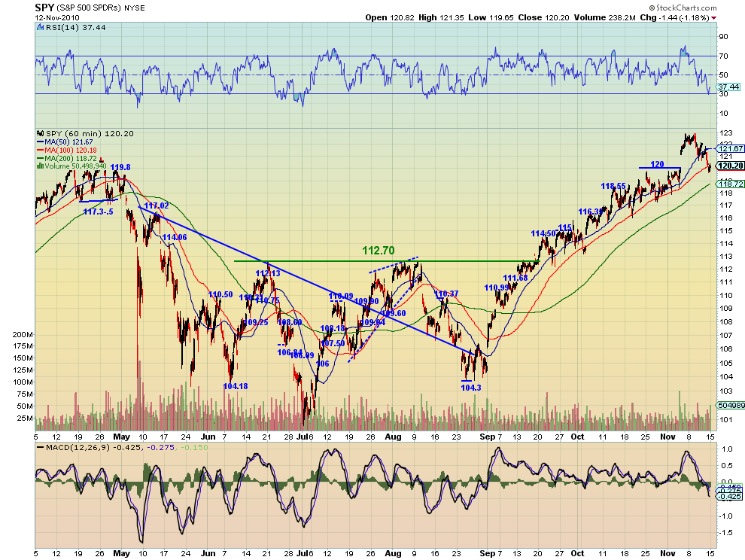745x560 pixels.
Task: Click the 104.3 low annotation
Action: (x=471, y=388)
